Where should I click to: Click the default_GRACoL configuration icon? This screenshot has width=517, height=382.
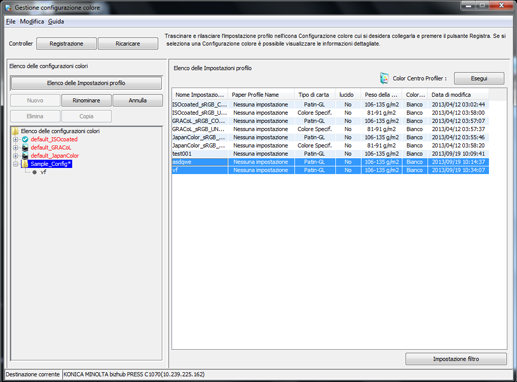click(x=25, y=148)
